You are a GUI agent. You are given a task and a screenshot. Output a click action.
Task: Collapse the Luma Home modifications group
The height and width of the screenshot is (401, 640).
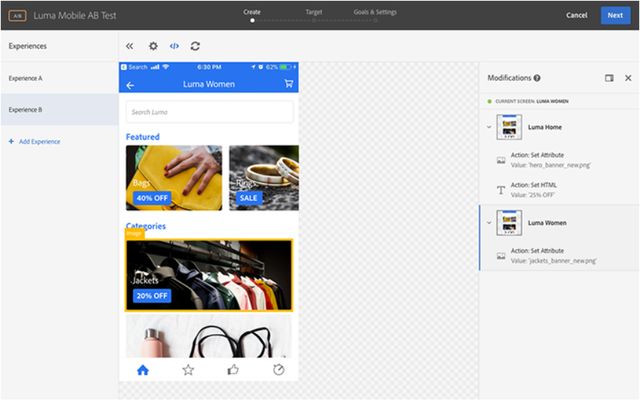[x=487, y=127]
